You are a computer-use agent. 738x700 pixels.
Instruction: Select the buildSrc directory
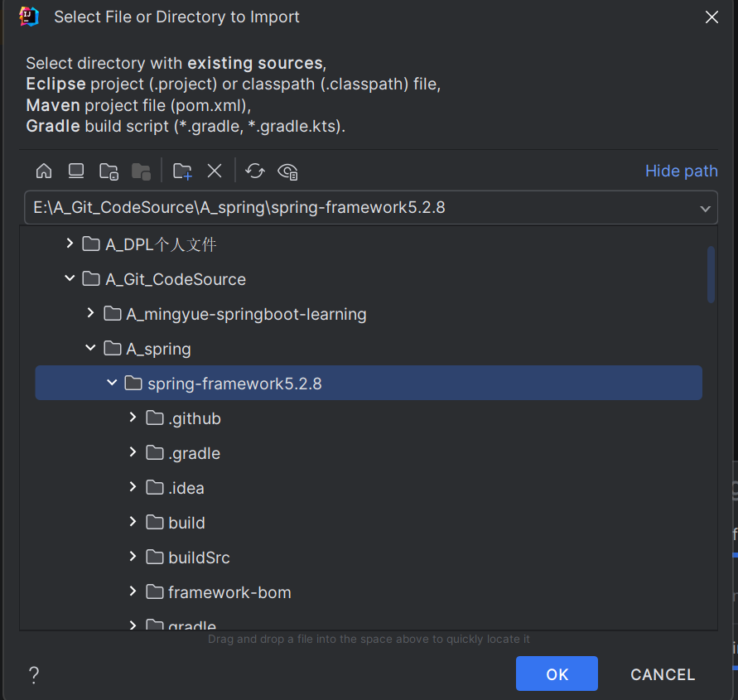369,558
